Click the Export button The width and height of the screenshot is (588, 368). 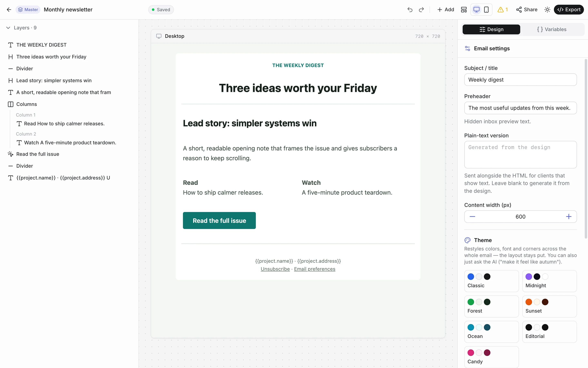pyautogui.click(x=569, y=9)
